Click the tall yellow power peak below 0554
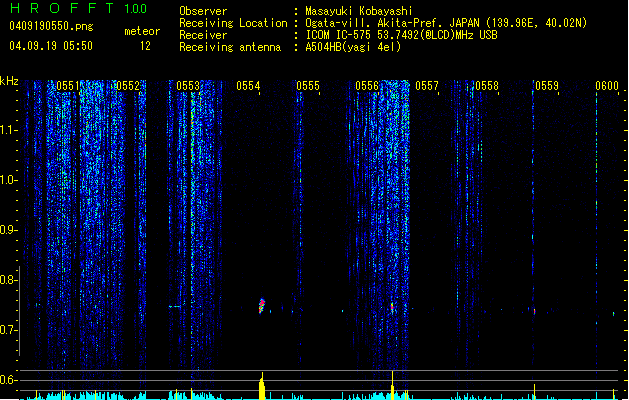 262,386
